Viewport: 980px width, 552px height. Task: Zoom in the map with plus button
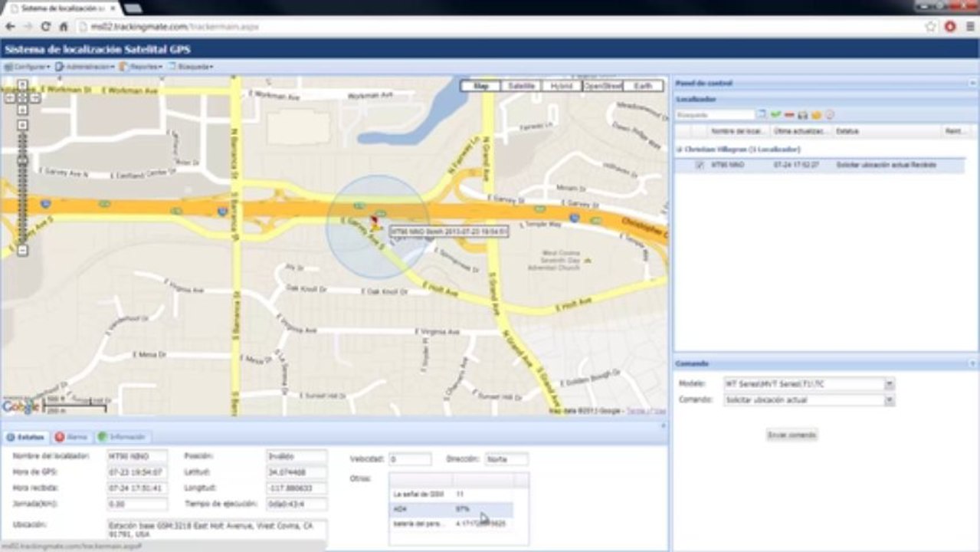pyautogui.click(x=22, y=124)
